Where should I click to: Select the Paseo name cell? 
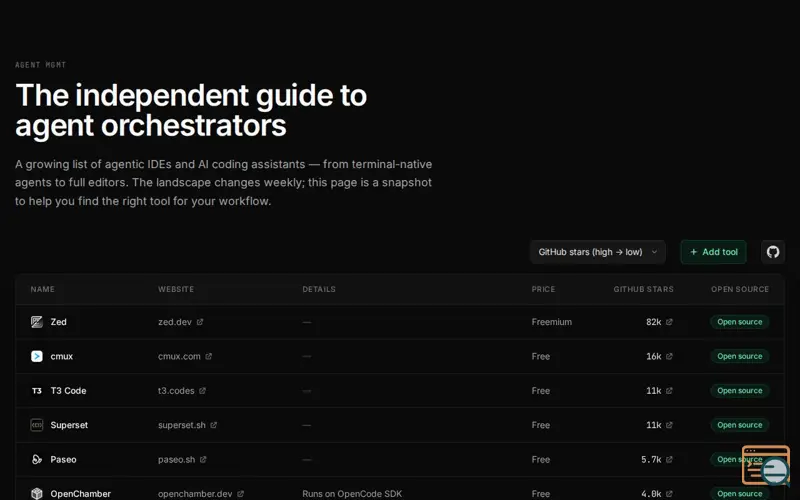tap(63, 459)
